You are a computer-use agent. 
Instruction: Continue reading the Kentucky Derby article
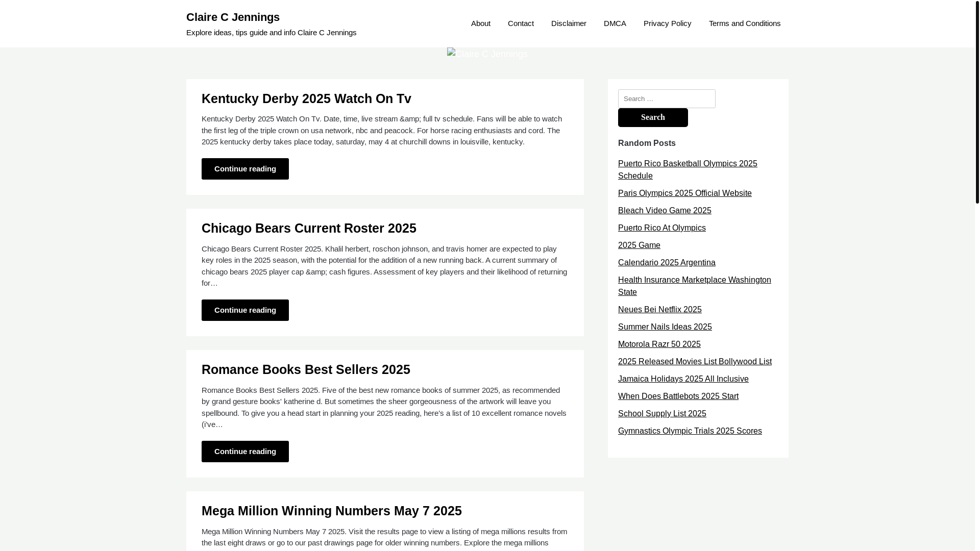245,169
